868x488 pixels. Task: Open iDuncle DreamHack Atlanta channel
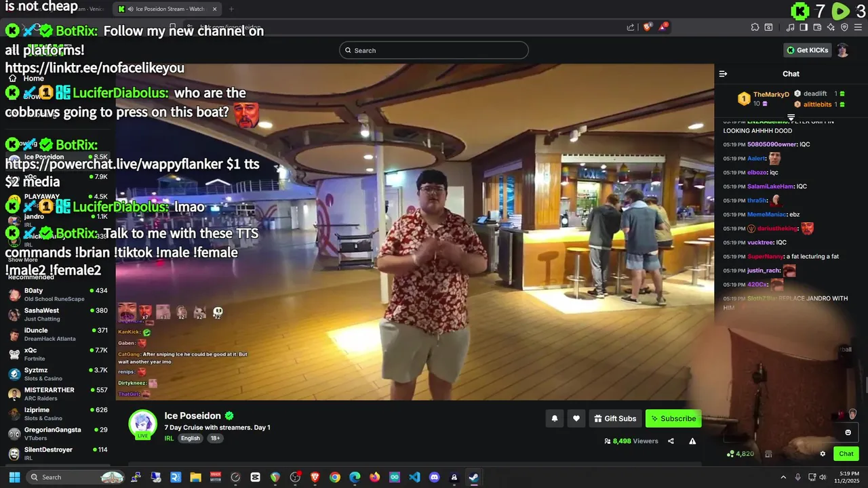point(58,334)
